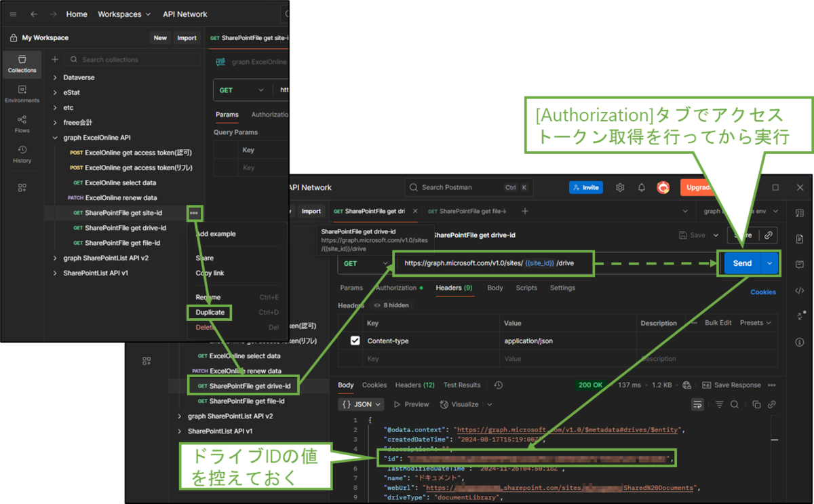Copy response body with the copy icon
Screen dimensions: 814x504
(756, 404)
